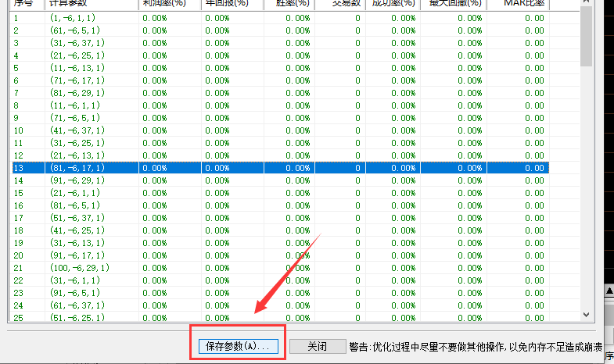
Task: Sort by the 计算参数 column header
Action: point(92,4)
